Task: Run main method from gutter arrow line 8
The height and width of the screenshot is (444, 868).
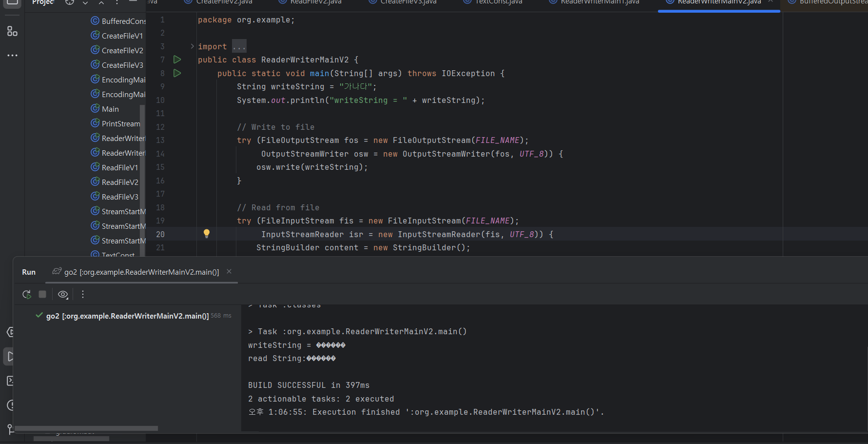Action: (x=177, y=73)
